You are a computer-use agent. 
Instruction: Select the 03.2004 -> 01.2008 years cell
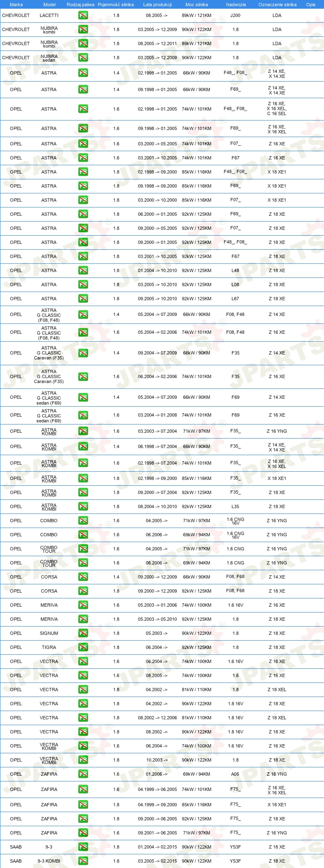(157, 415)
